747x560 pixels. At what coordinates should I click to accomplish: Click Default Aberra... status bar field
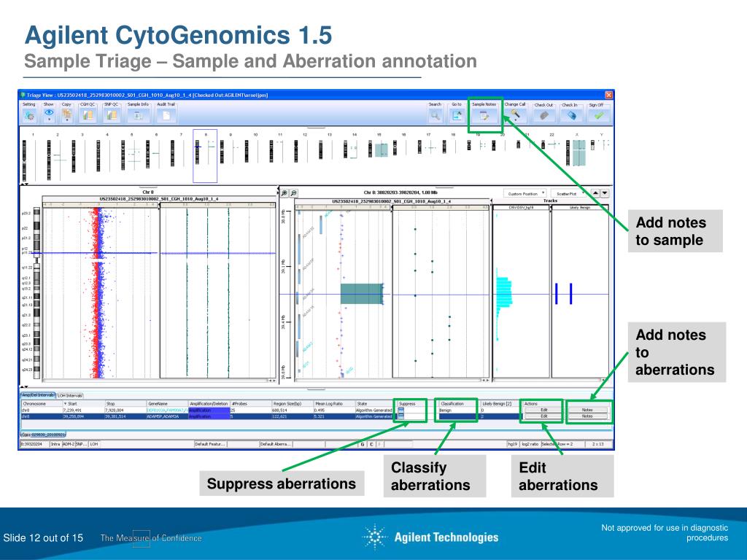pyautogui.click(x=276, y=444)
